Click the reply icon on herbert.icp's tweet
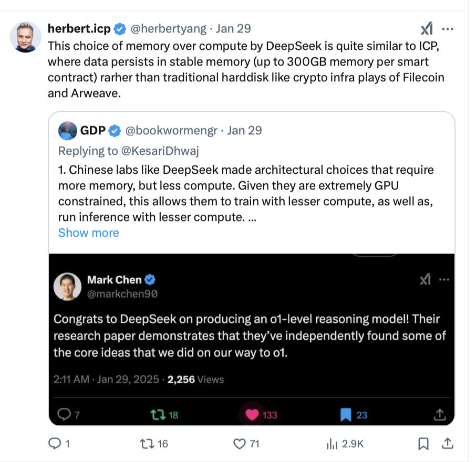The image size is (476, 462). coord(55,444)
